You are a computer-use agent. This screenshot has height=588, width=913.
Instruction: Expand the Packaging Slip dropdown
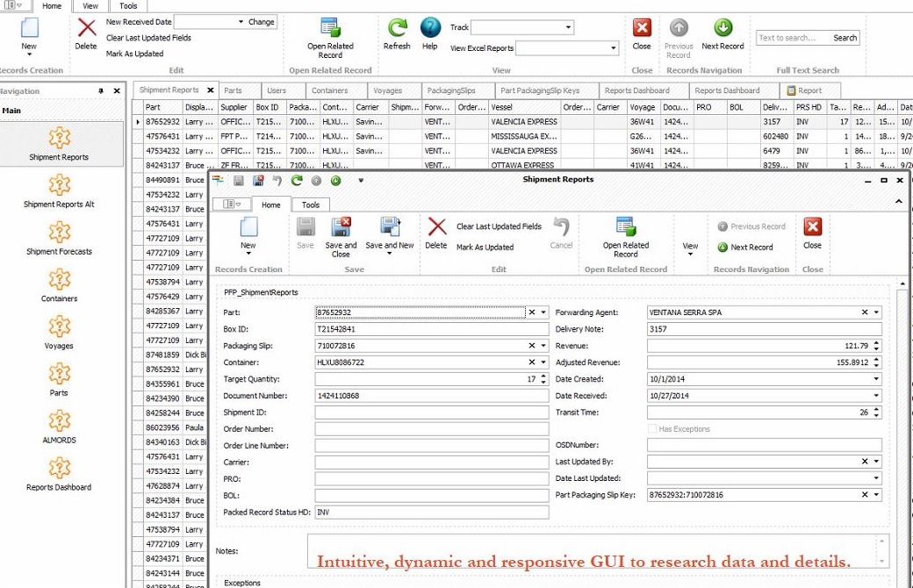[x=543, y=346]
